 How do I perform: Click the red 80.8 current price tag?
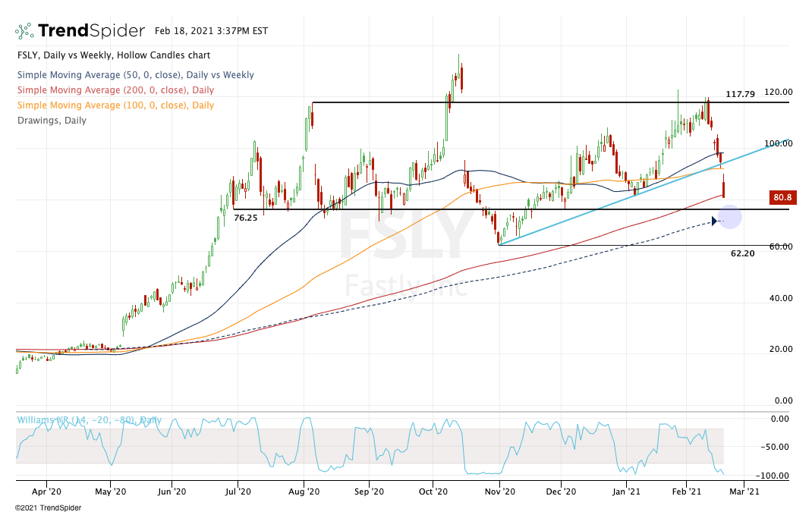(782, 198)
